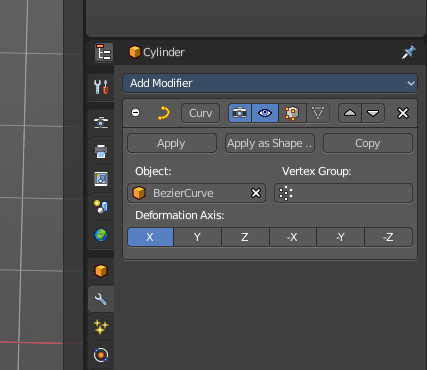
Task: Remove the Curve modifier with X
Action: (x=403, y=113)
